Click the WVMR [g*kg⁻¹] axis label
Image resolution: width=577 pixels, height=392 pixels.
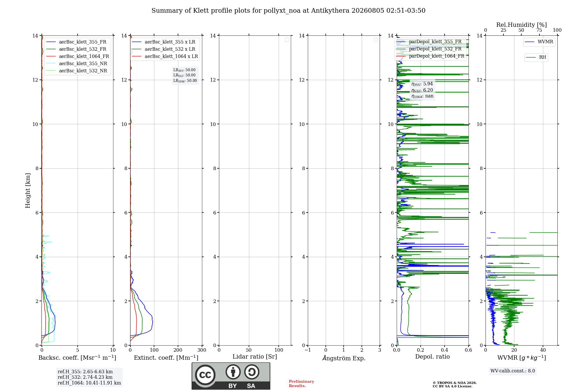tap(522, 358)
